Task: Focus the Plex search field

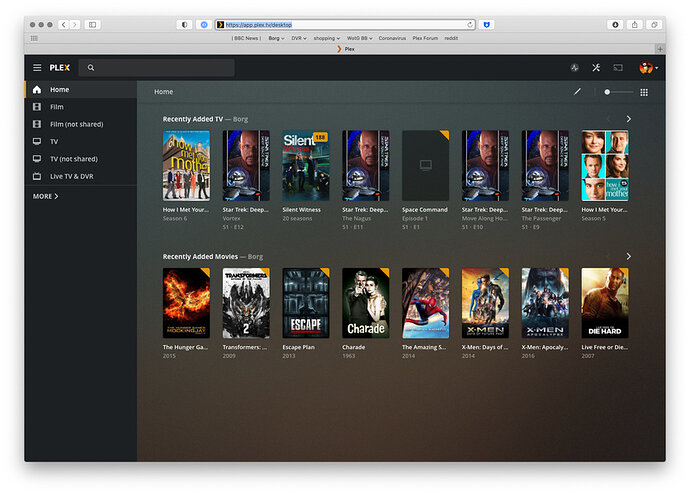Action: click(x=156, y=68)
